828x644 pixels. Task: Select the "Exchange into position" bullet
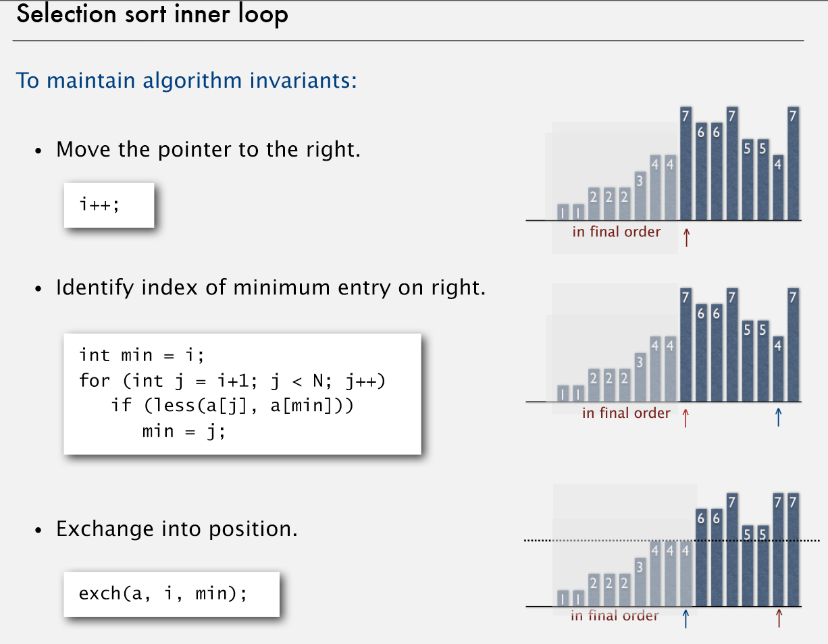tap(176, 528)
